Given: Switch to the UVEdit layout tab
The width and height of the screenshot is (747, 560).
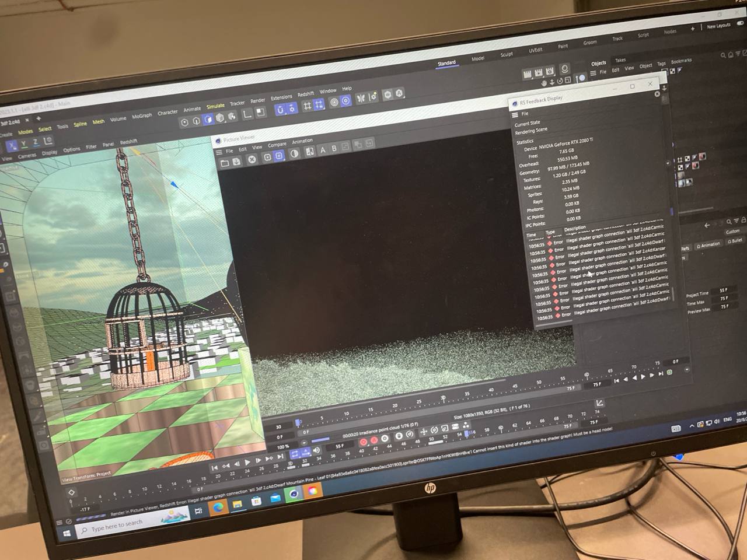Looking at the screenshot, I should point(535,50).
